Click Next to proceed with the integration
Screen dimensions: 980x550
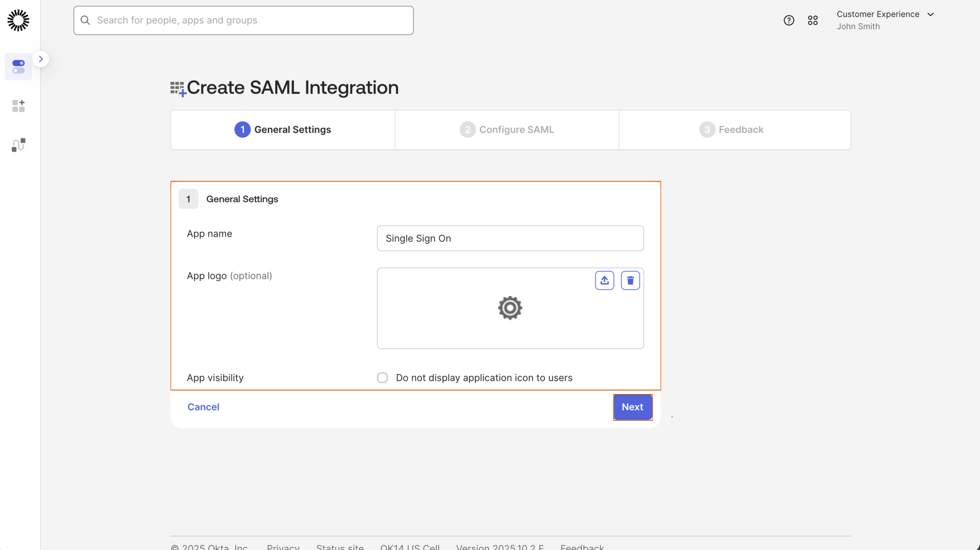(632, 407)
